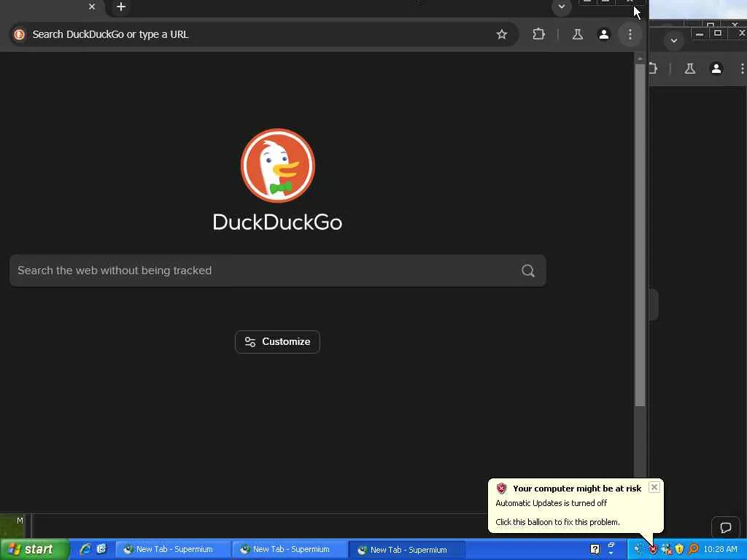The height and width of the screenshot is (560, 747).
Task: Click the 10:28 AM clock
Action: [720, 550]
